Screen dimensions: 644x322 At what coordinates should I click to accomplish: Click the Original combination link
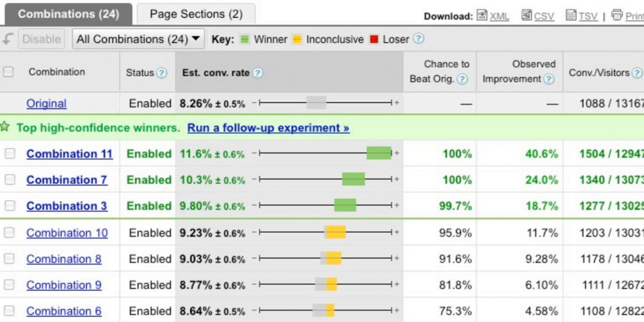46,103
